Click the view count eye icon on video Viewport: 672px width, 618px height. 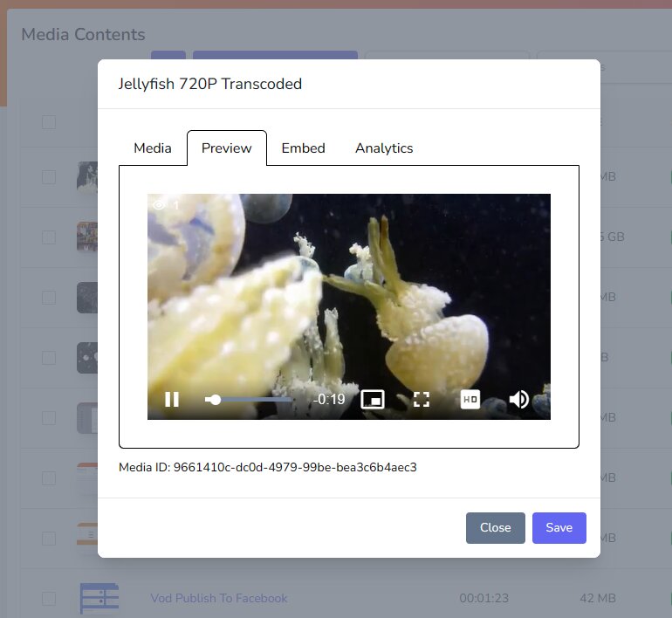159,205
